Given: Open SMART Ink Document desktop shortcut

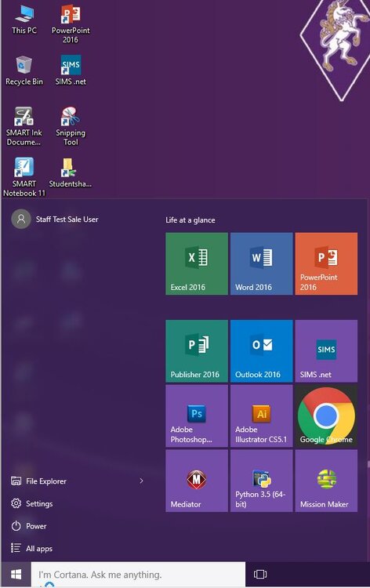Looking at the screenshot, I should pyautogui.click(x=24, y=126).
